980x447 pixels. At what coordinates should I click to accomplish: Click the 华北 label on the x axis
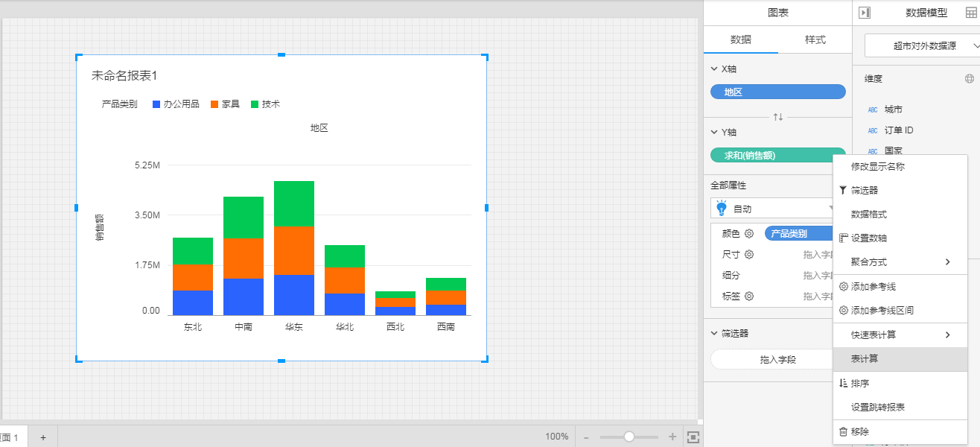coord(345,326)
